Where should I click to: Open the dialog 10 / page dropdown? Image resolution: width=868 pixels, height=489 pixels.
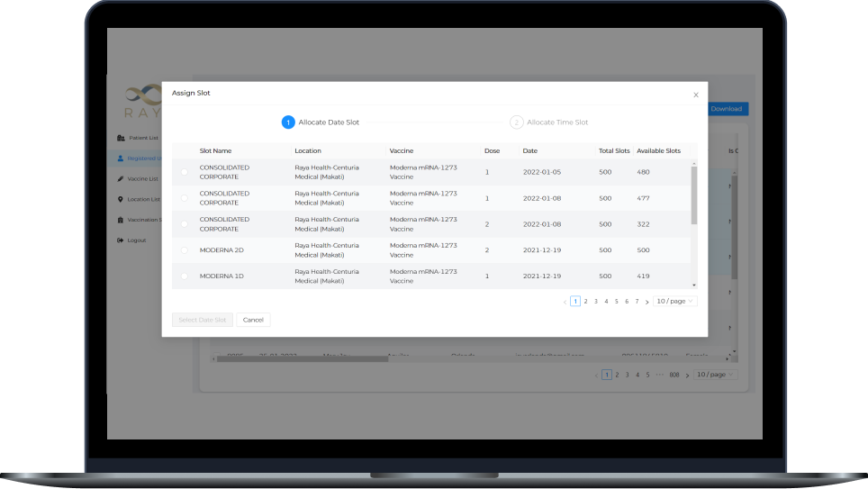(x=674, y=302)
